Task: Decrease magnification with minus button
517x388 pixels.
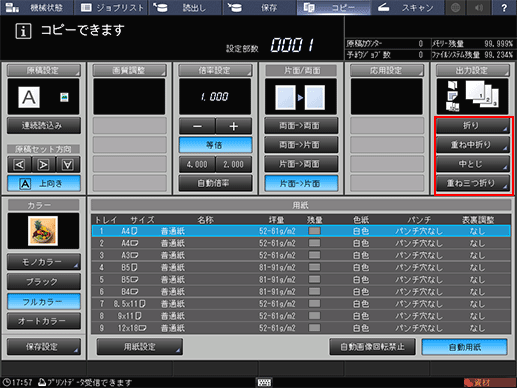Action: coord(197,126)
